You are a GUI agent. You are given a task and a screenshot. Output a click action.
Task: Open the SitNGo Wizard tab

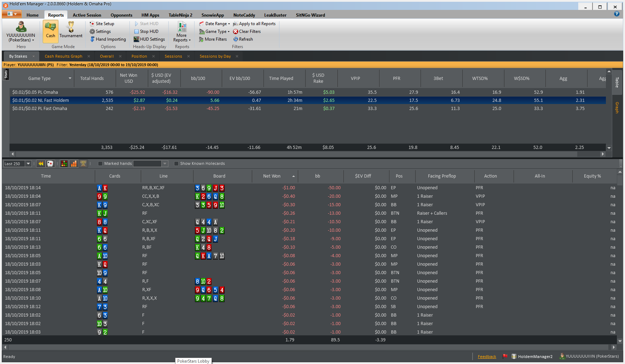(x=310, y=15)
